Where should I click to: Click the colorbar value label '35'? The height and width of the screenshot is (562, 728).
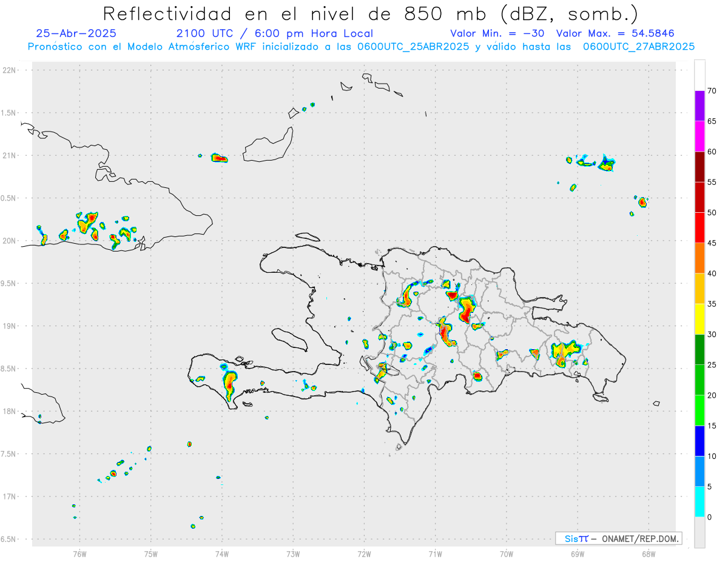[712, 304]
